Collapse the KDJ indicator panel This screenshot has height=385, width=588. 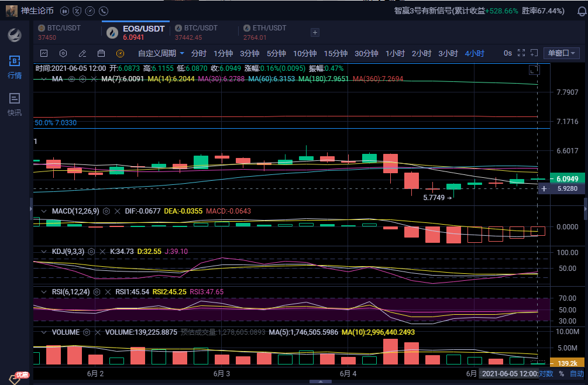point(44,251)
